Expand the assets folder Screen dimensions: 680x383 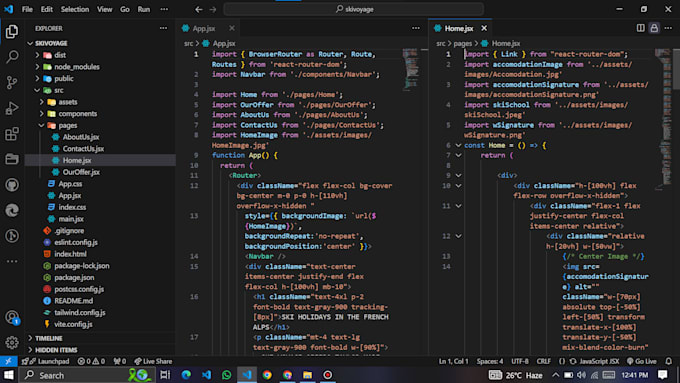(101, 102)
